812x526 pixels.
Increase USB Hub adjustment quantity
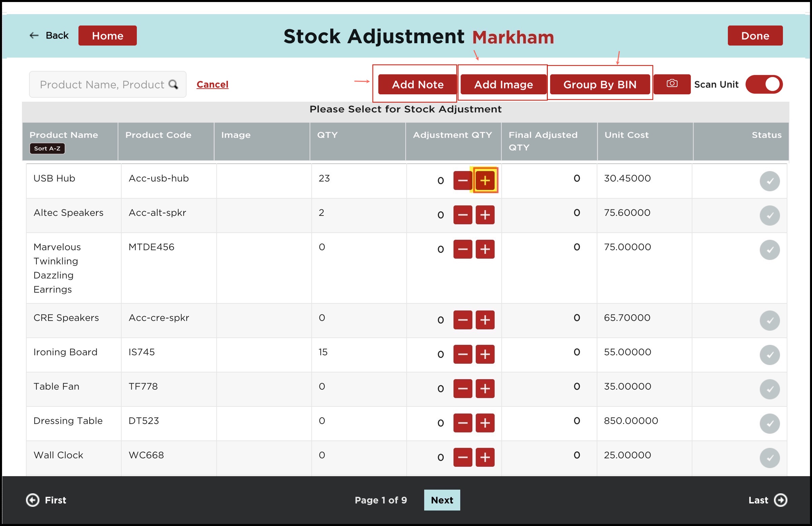pyautogui.click(x=485, y=180)
